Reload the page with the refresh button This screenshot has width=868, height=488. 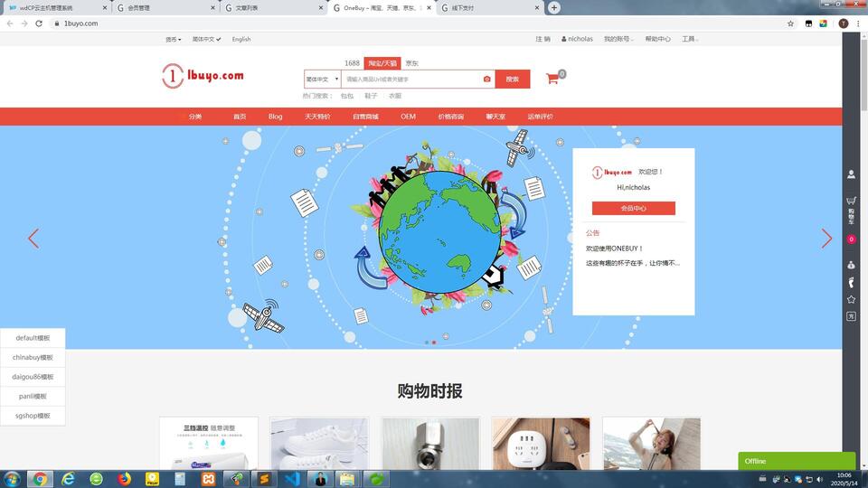click(x=39, y=23)
